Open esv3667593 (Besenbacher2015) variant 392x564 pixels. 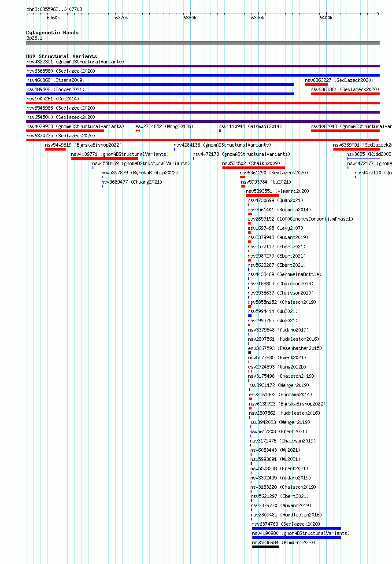(285, 348)
